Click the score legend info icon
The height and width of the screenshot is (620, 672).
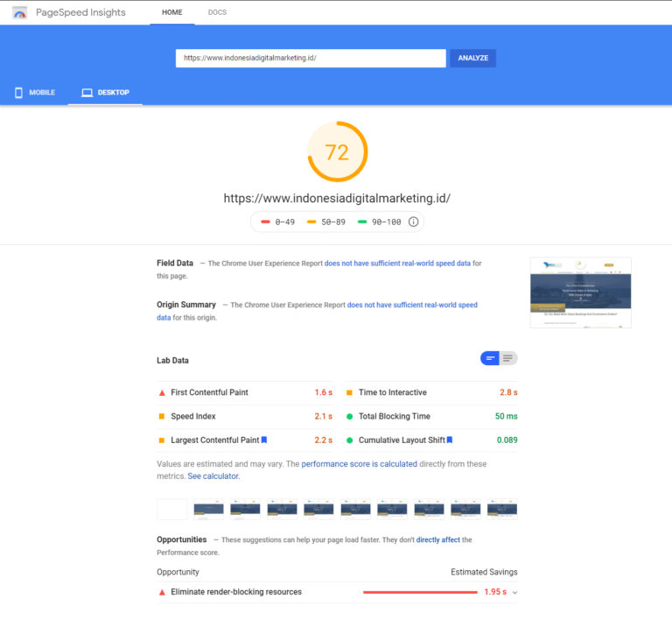click(413, 222)
